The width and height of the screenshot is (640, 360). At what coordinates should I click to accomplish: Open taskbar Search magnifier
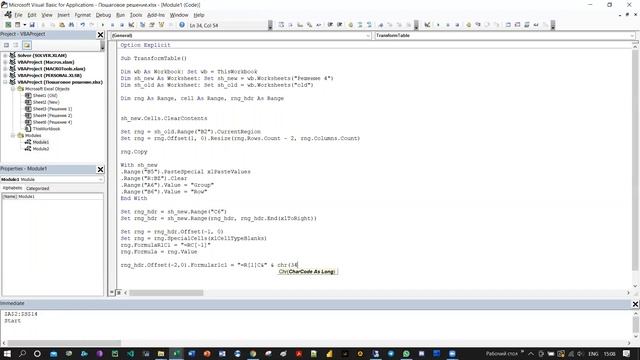(22, 353)
